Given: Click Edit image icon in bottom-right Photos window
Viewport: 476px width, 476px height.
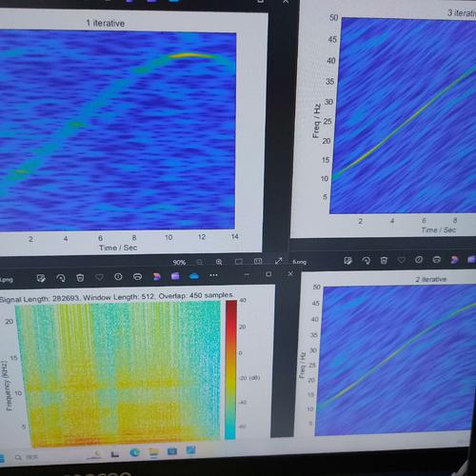Looking at the screenshot, I should (347, 261).
